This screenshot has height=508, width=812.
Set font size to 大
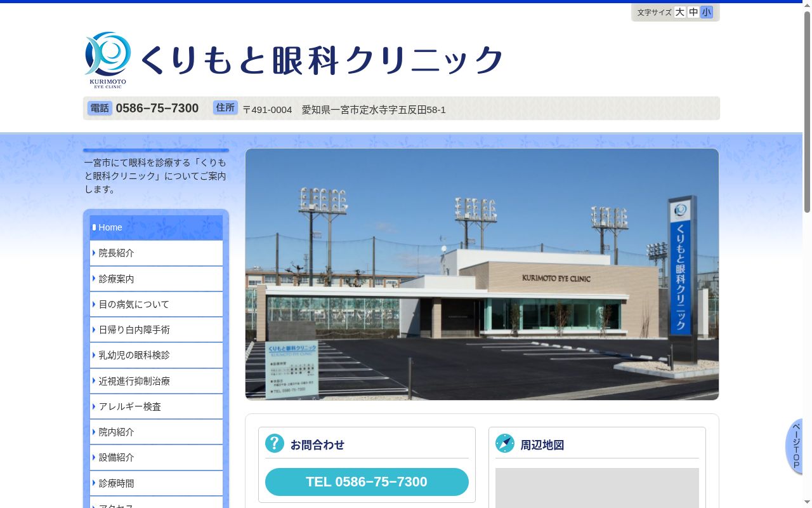[x=679, y=12]
